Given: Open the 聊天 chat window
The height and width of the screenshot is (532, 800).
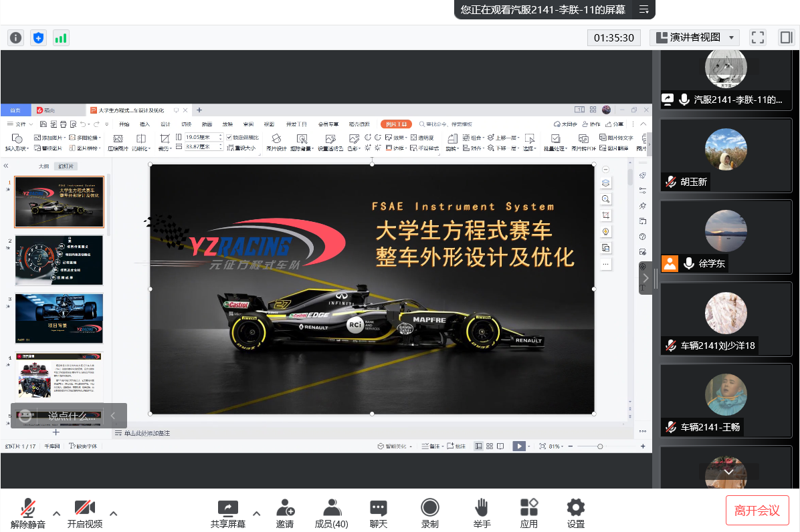Looking at the screenshot, I should point(379,513).
